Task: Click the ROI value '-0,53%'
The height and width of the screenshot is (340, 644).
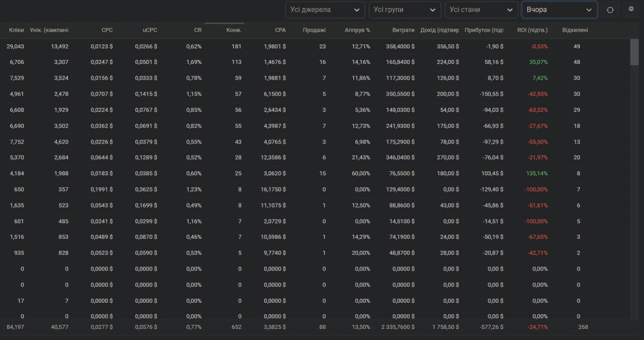Action: (539, 46)
